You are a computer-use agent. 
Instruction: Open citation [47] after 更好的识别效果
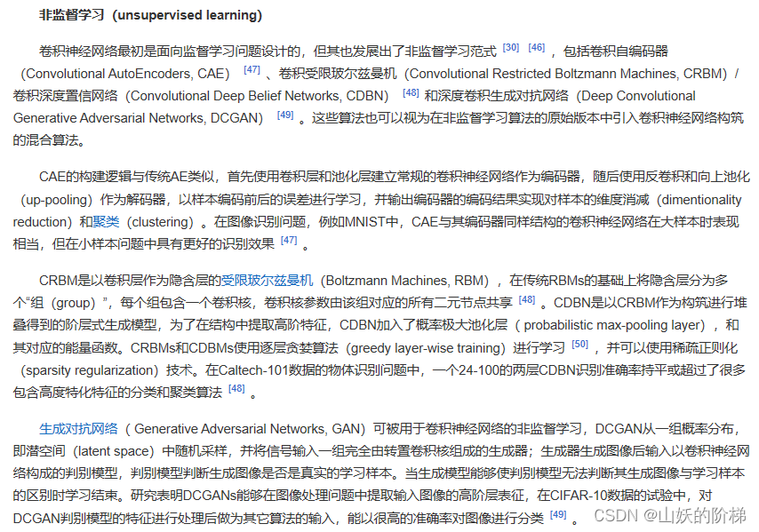pyautogui.click(x=289, y=240)
